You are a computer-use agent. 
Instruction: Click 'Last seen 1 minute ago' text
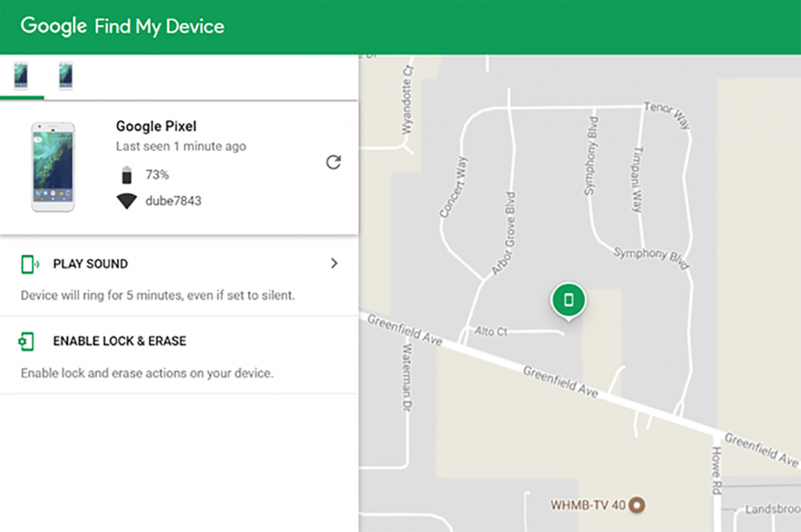(181, 146)
